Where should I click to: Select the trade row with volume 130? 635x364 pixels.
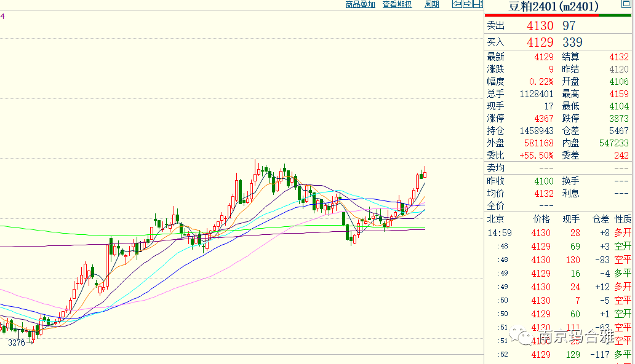559,260
